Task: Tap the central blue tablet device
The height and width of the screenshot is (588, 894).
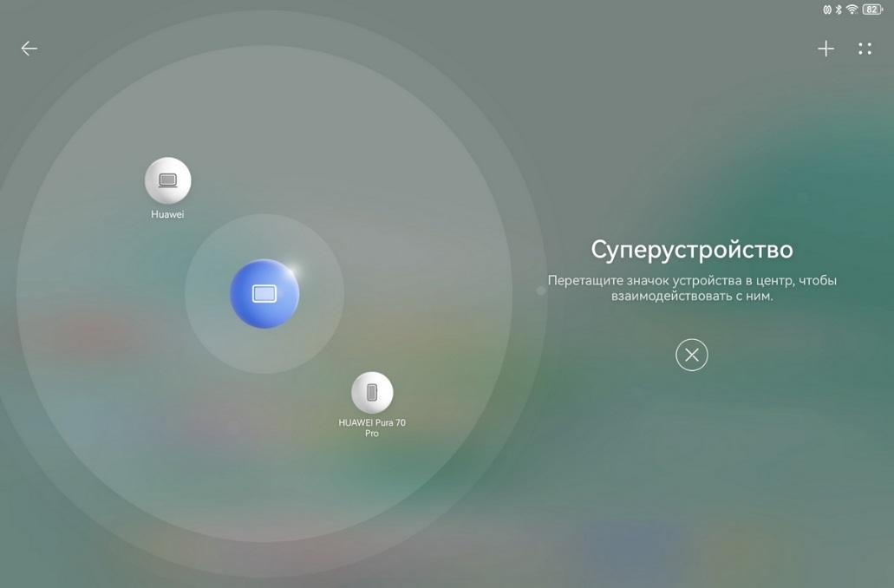Action: (x=264, y=294)
